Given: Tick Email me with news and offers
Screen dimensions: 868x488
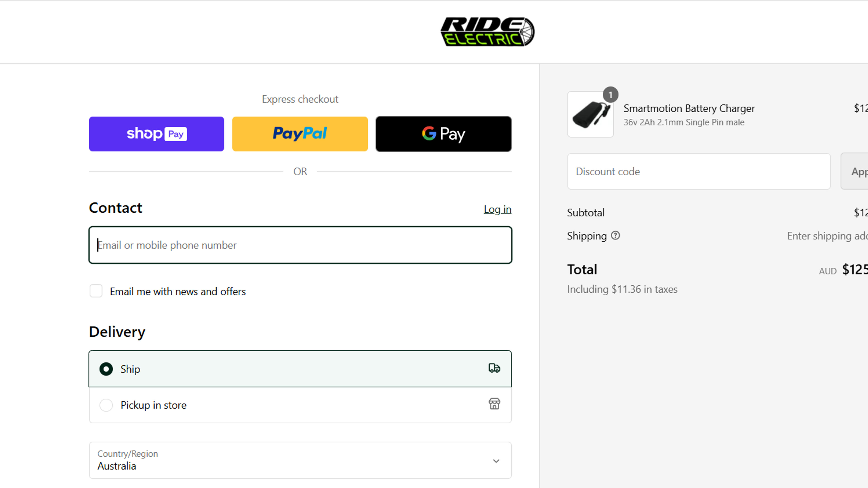Looking at the screenshot, I should (96, 291).
